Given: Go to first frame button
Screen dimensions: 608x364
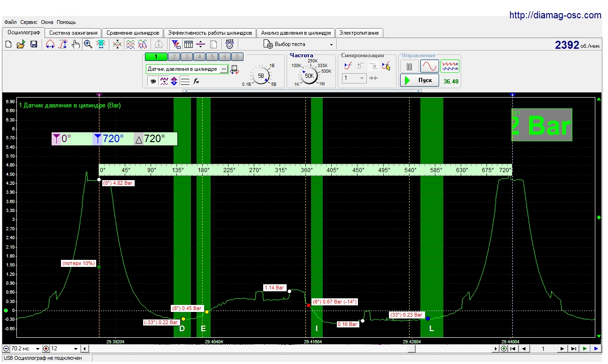Looking at the screenshot, I should pyautogui.click(x=513, y=349).
